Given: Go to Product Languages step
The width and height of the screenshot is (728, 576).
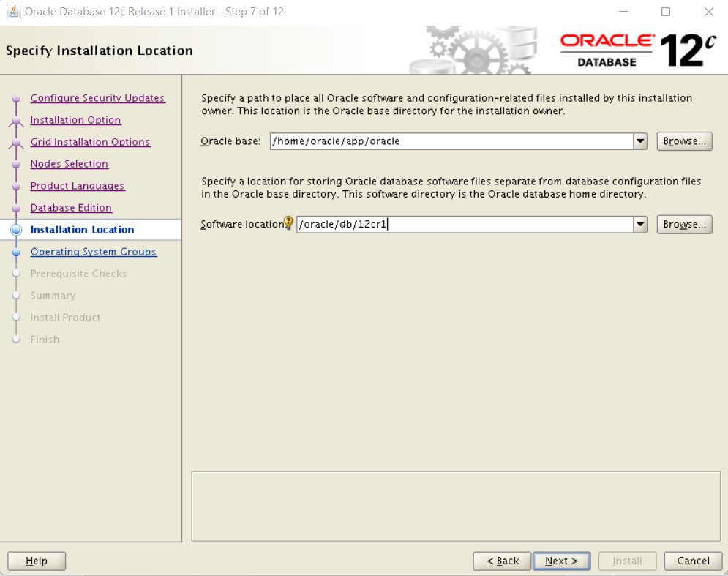Looking at the screenshot, I should 78,186.
